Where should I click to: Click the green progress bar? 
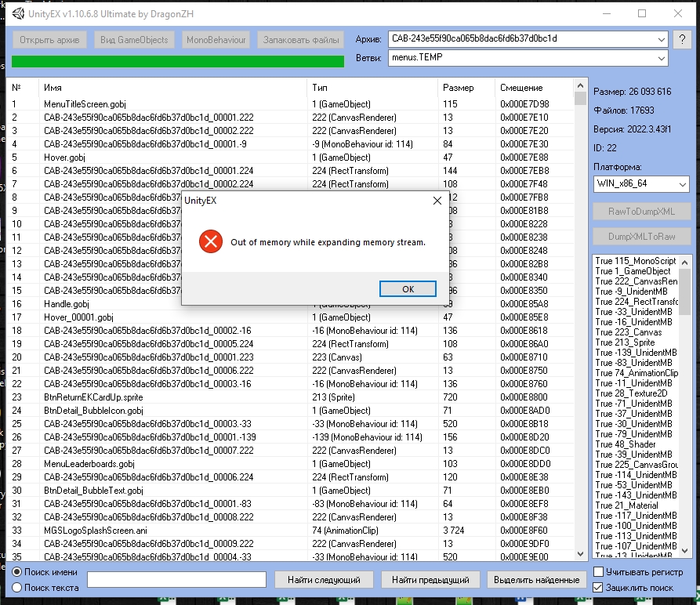pos(178,61)
